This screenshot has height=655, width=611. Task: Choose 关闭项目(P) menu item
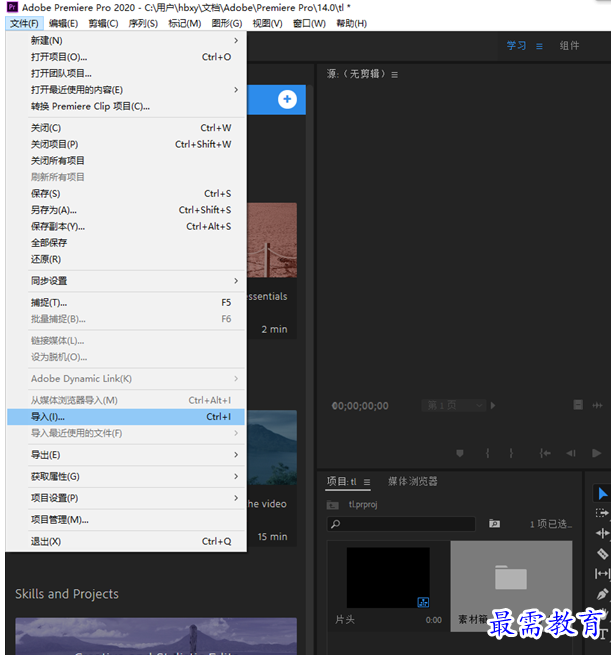coord(126,144)
